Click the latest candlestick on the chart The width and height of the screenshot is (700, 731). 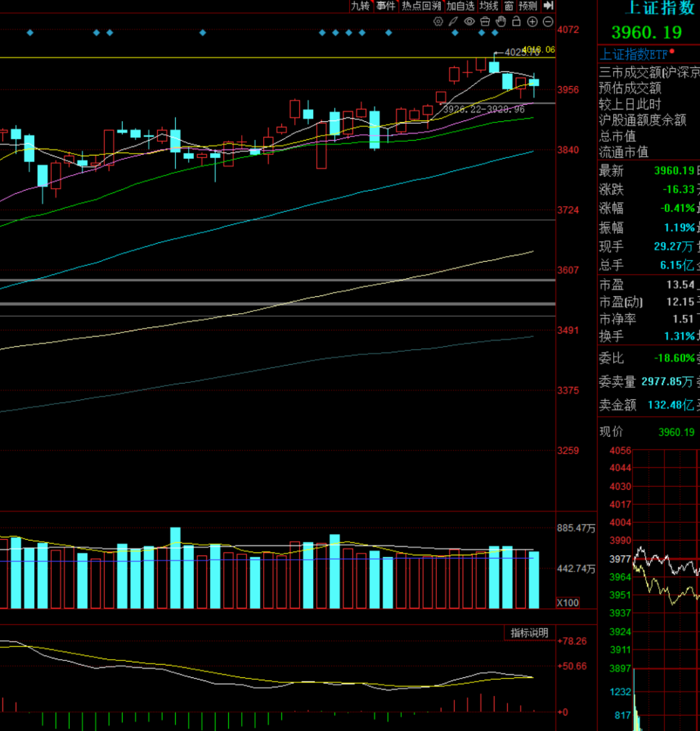[x=534, y=82]
